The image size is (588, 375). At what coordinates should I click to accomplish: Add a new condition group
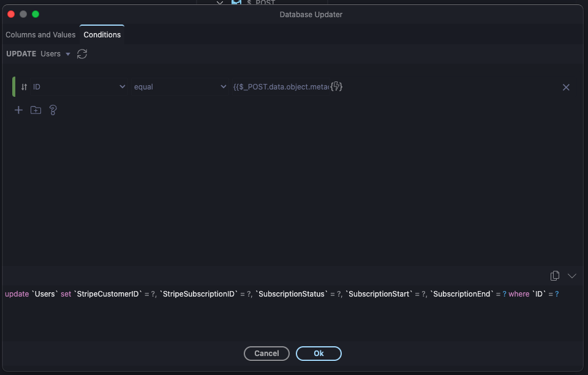tap(36, 110)
